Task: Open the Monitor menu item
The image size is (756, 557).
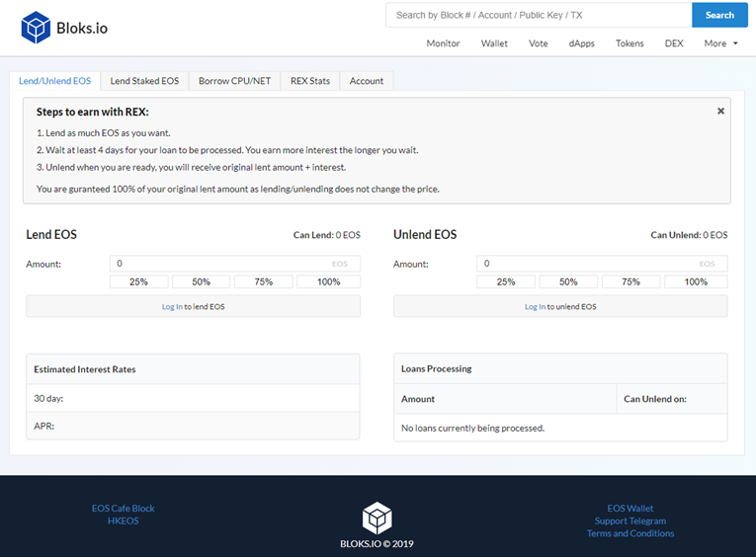Action: click(x=443, y=43)
